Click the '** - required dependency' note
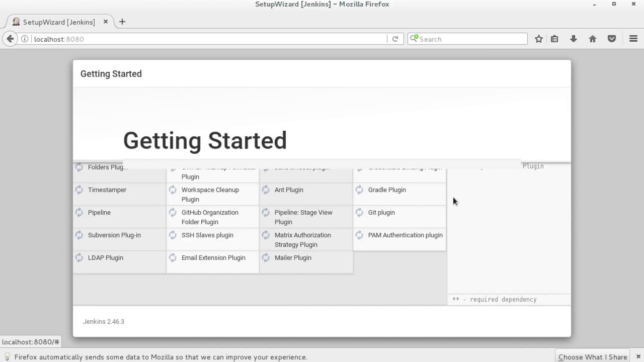 [495, 300]
